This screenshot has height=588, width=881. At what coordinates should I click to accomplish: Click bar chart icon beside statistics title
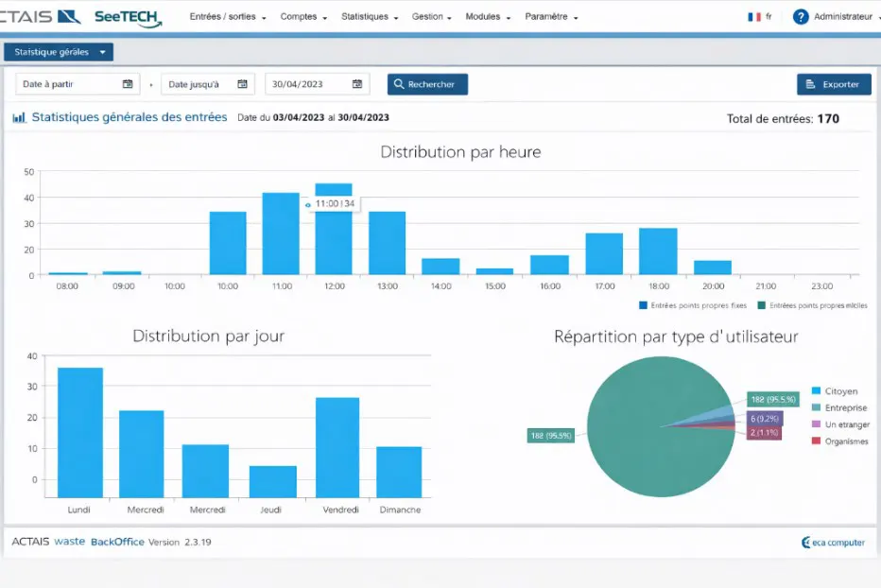pos(19,118)
